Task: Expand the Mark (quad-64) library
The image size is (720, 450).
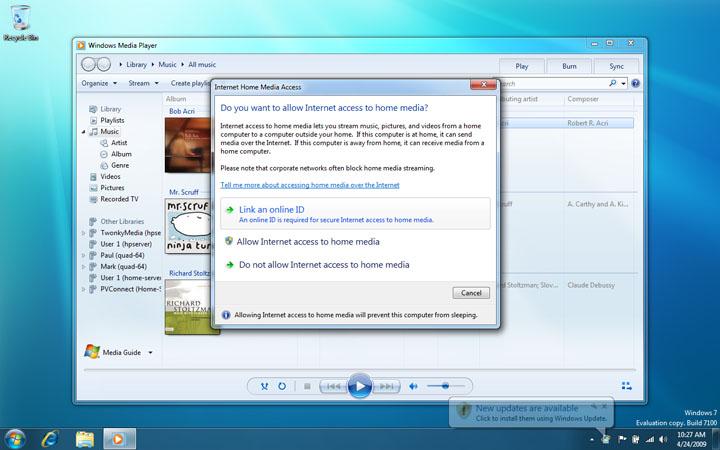Action: coord(84,267)
